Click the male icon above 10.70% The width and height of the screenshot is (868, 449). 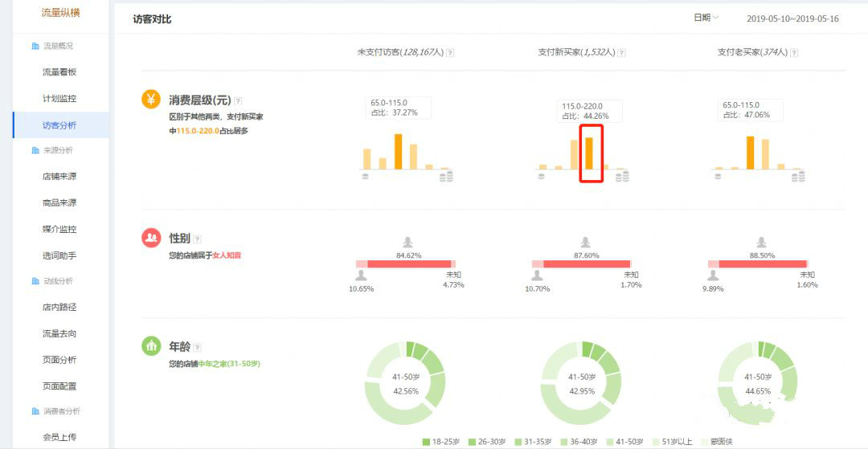(x=537, y=276)
